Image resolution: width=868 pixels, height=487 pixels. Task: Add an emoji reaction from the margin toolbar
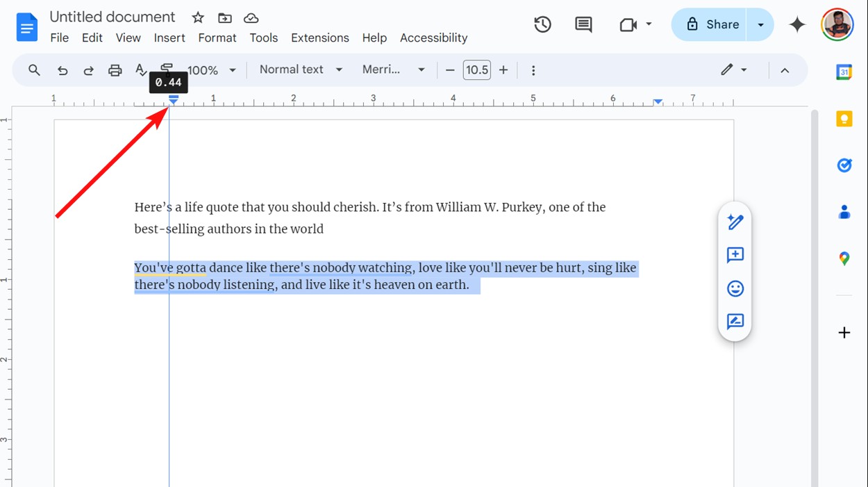click(x=735, y=288)
